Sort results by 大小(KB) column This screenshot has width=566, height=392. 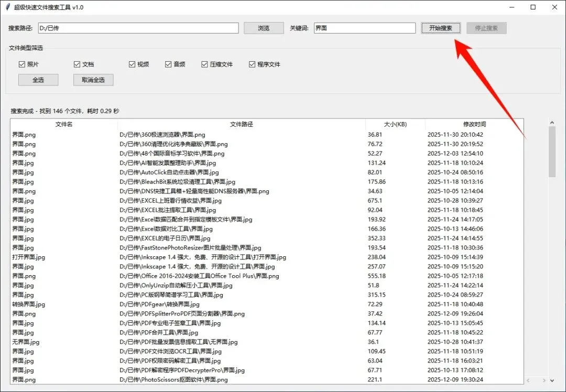(x=395, y=124)
